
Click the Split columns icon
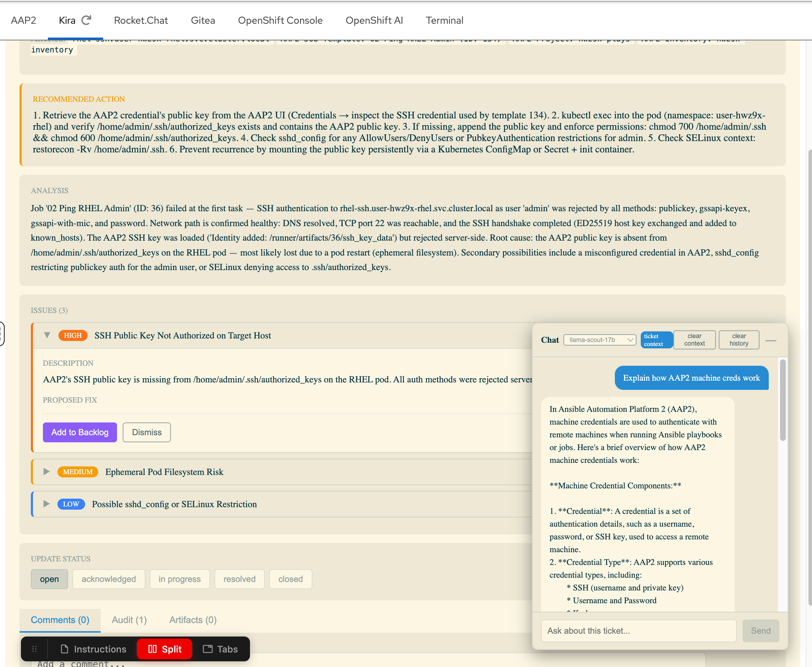pos(152,649)
